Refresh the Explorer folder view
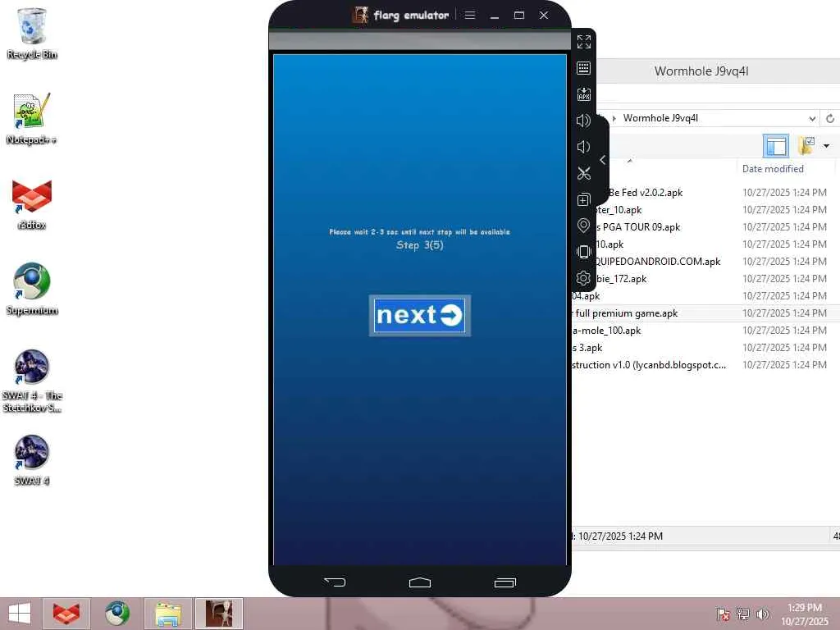 pyautogui.click(x=830, y=118)
